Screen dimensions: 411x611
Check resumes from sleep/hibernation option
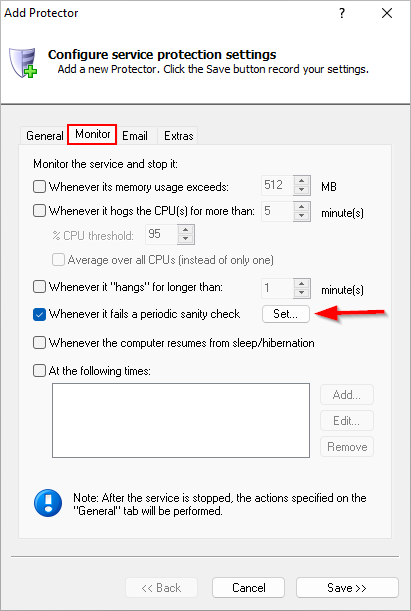click(x=39, y=343)
